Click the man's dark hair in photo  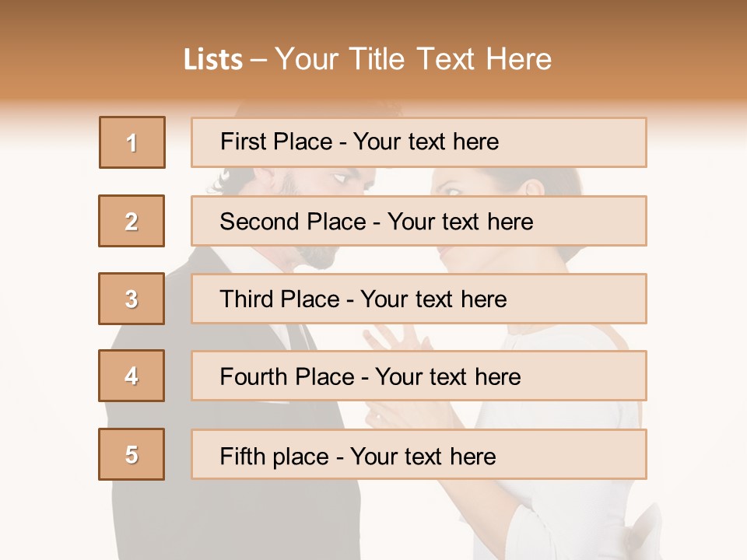[233, 180]
